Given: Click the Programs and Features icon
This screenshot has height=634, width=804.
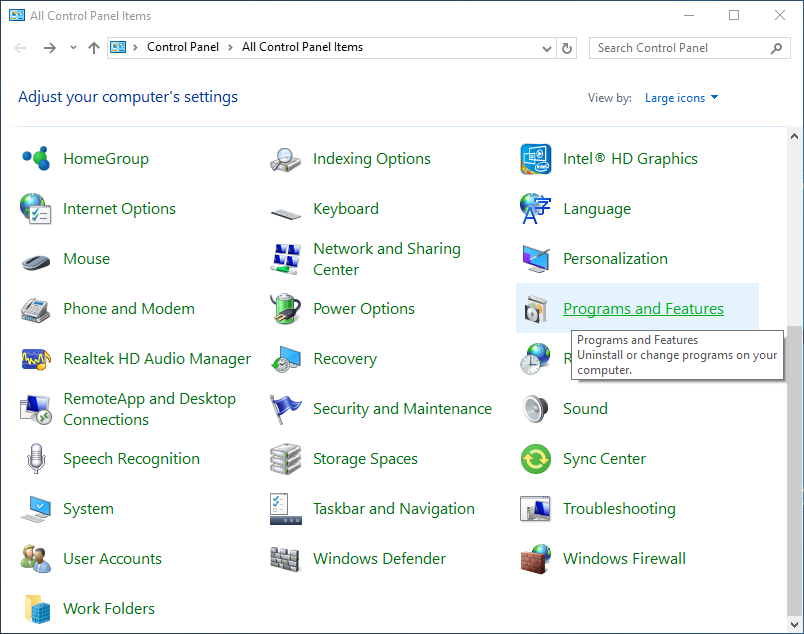Looking at the screenshot, I should coord(536,309).
